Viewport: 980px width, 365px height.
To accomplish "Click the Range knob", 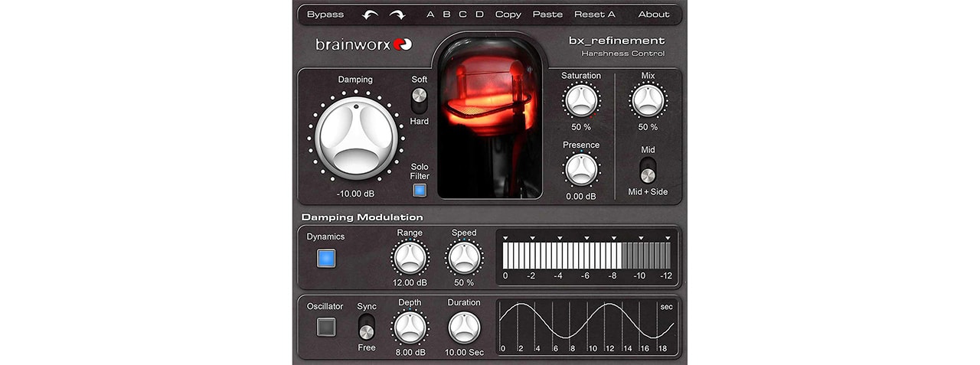I will click(410, 258).
